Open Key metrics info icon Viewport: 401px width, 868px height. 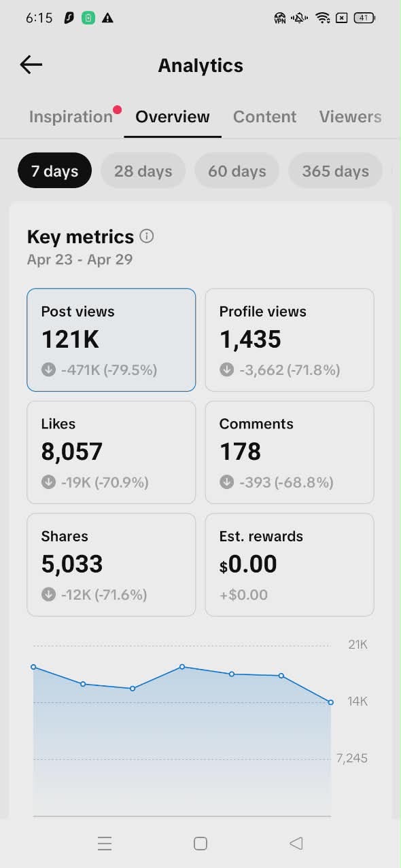146,236
